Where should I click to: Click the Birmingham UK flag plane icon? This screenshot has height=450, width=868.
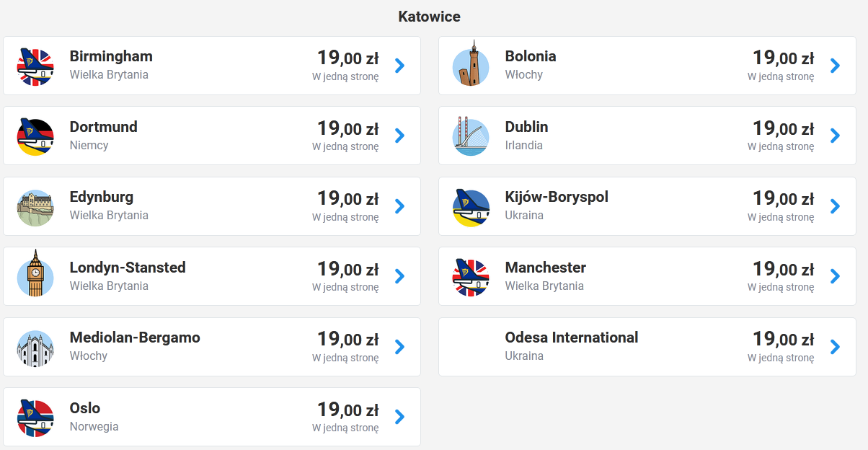click(x=35, y=66)
